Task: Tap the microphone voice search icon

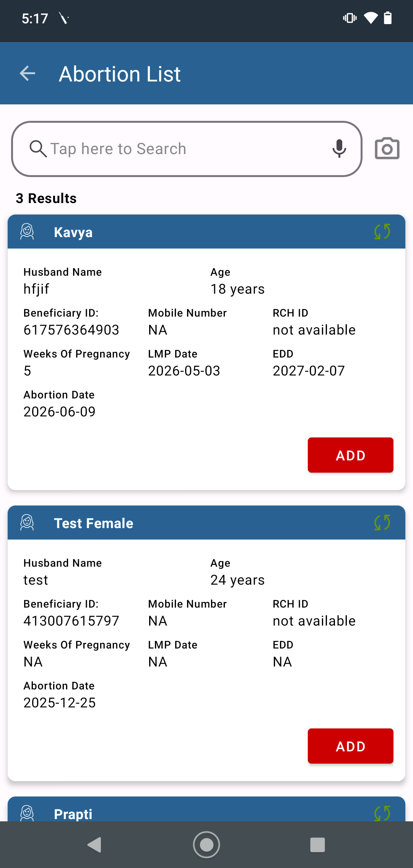Action: [339, 149]
